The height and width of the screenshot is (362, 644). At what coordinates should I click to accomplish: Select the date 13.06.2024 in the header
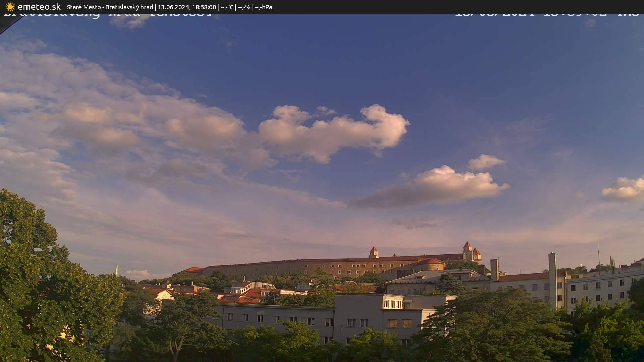[175, 7]
